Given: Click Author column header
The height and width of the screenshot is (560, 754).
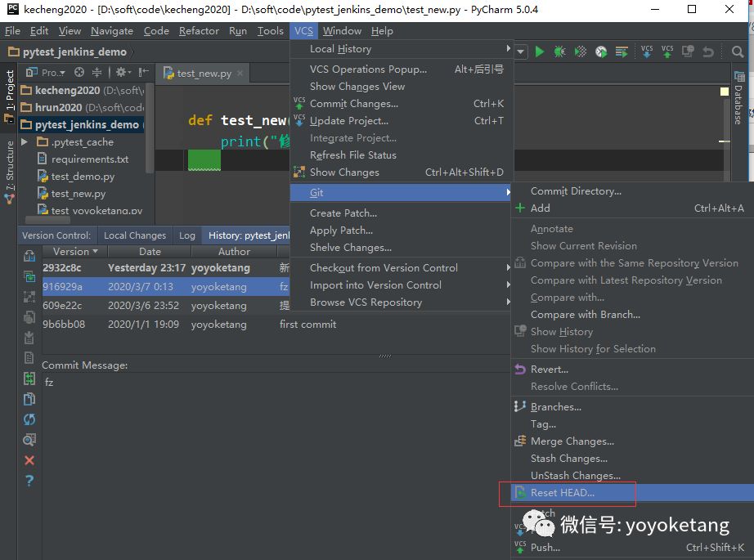Looking at the screenshot, I should (x=234, y=252).
